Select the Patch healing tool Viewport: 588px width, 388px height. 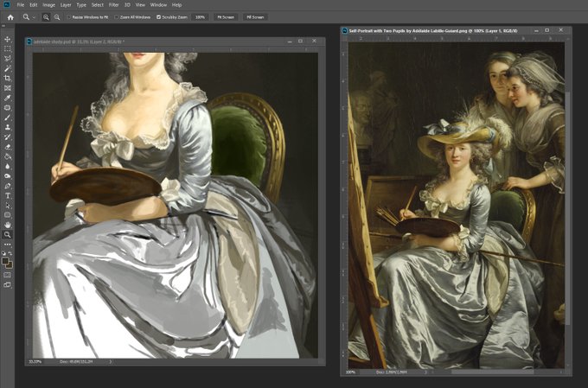click(7, 108)
